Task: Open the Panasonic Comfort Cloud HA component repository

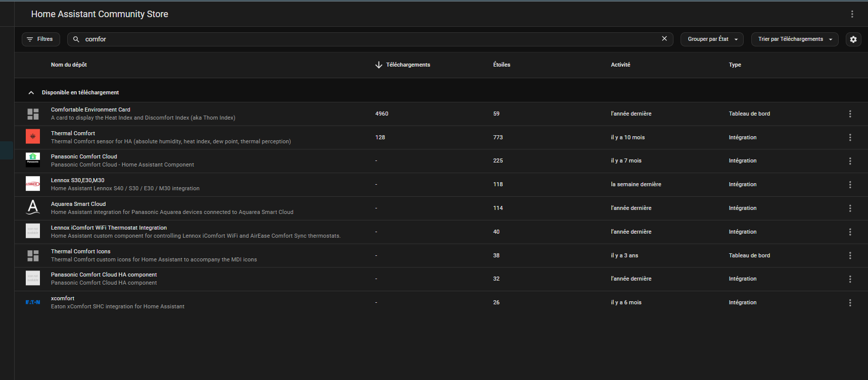Action: [104, 275]
